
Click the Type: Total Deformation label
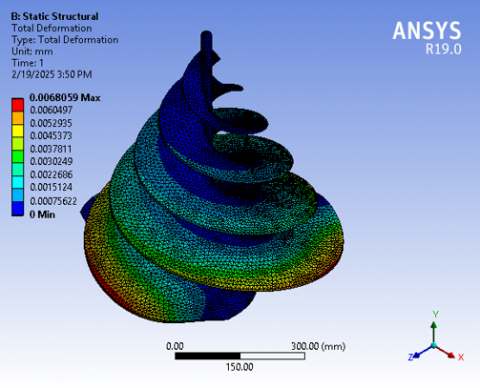point(65,40)
